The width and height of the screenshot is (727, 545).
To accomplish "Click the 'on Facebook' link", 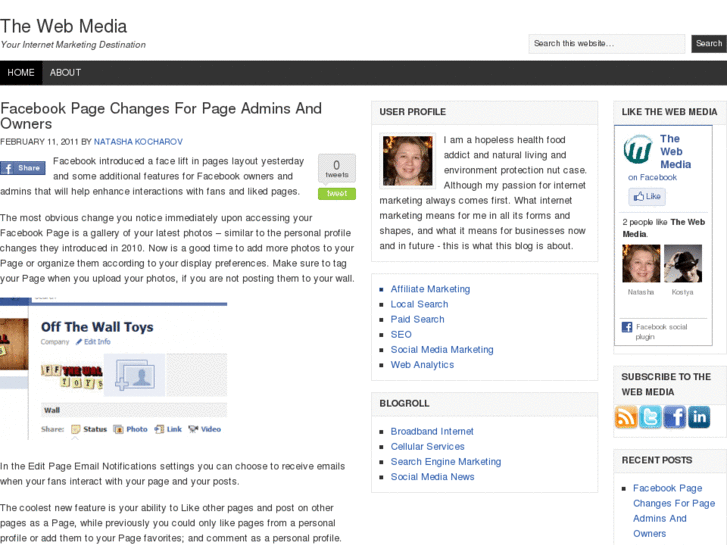I will pyautogui.click(x=652, y=178).
